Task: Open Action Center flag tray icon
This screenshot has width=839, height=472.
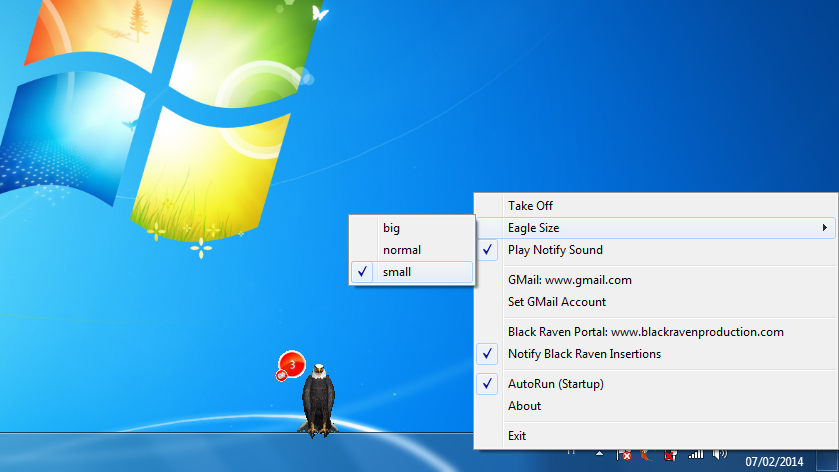Action: pyautogui.click(x=623, y=455)
